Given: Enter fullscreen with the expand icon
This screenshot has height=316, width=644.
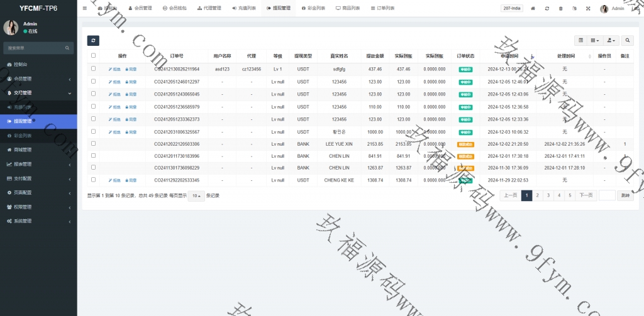Looking at the screenshot, I should pos(588,9).
